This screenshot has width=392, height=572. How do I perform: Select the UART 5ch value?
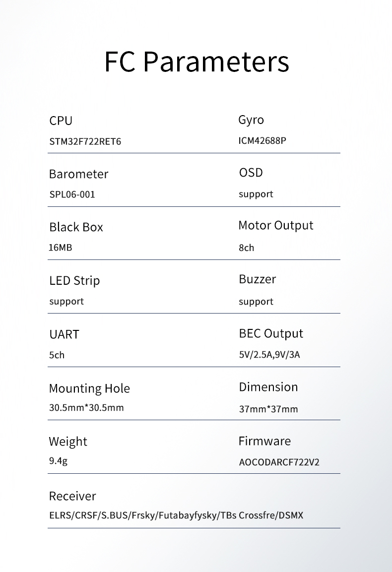pyautogui.click(x=57, y=355)
